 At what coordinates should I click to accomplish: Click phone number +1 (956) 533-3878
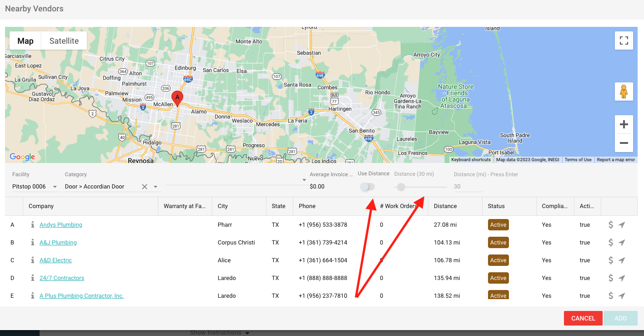323,225
